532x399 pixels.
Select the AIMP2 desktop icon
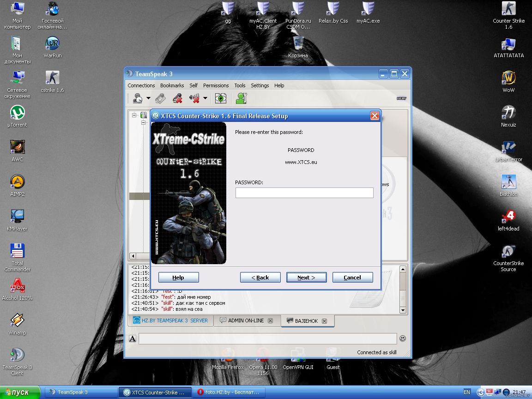coord(17,186)
